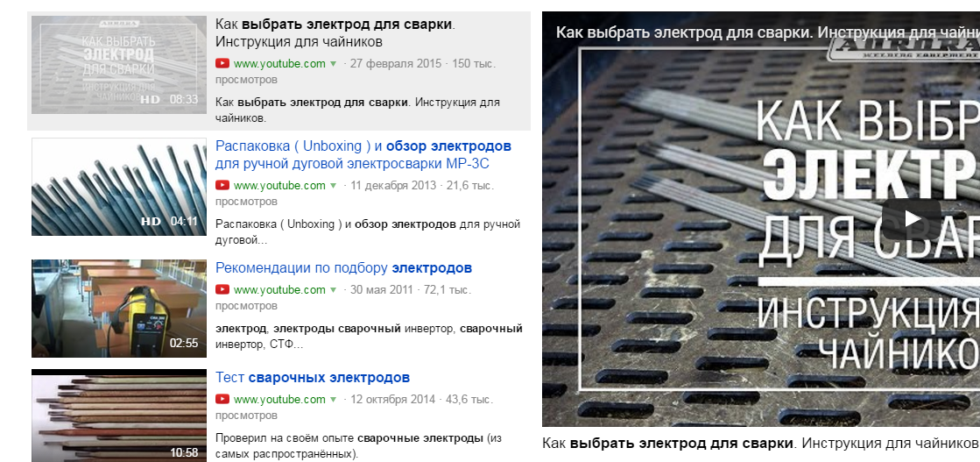
Task: Click YouTube icon beside MP-3C unboxing result
Action: 222,185
